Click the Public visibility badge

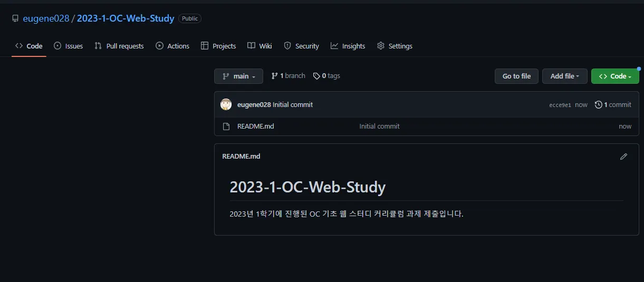[x=190, y=18]
